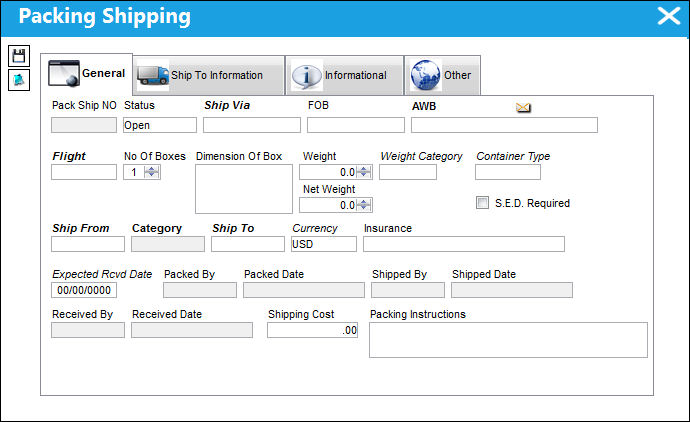Click the No Of Boxes number field
690x422 pixels.
134,172
